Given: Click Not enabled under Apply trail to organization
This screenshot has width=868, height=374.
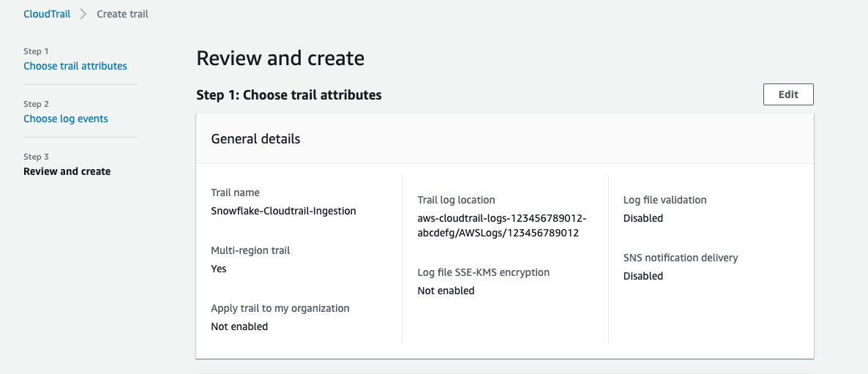Looking at the screenshot, I should tap(239, 326).
